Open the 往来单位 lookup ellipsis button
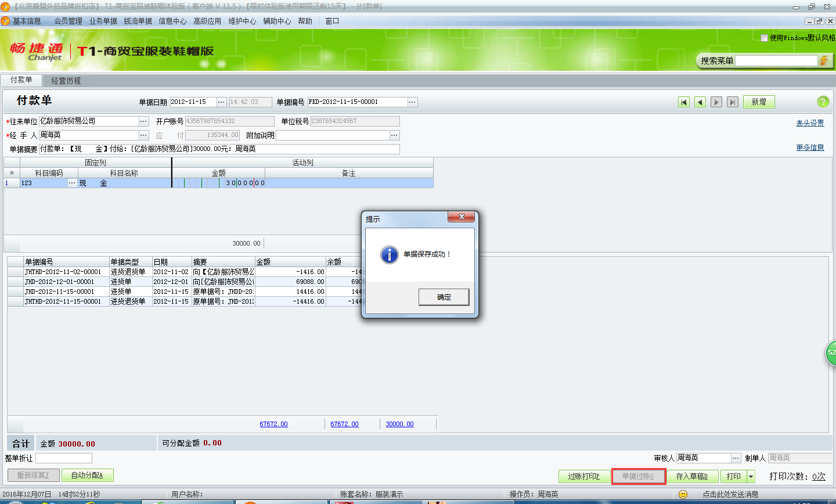Viewport: 836px width, 504px height. [x=144, y=121]
